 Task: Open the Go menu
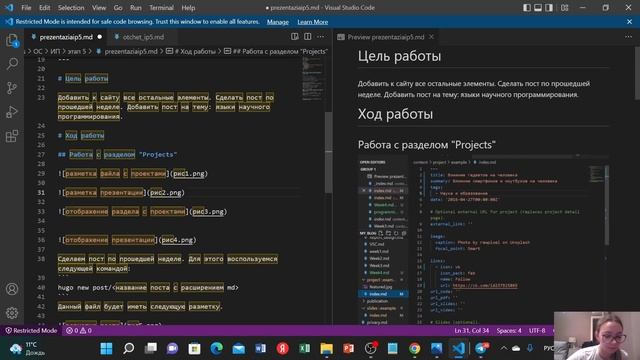pos(118,8)
